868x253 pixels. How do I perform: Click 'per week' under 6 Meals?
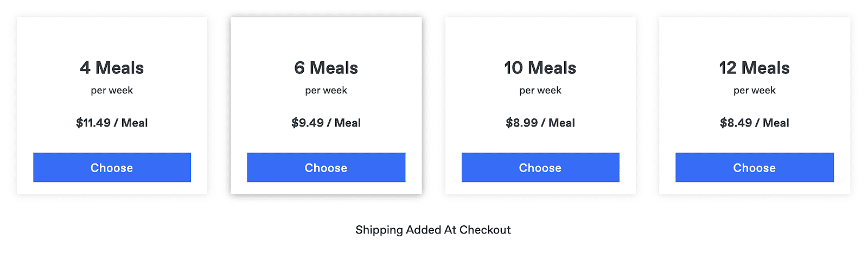coord(326,91)
